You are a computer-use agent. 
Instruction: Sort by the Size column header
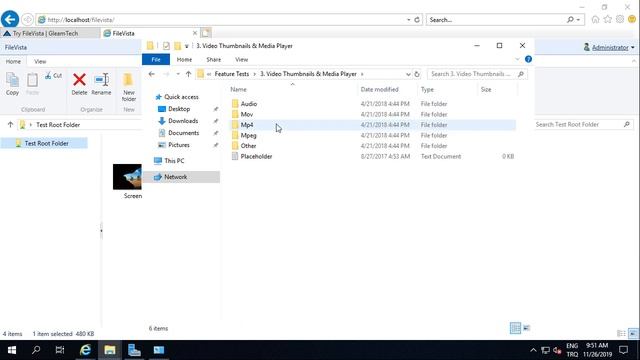tap(486, 89)
